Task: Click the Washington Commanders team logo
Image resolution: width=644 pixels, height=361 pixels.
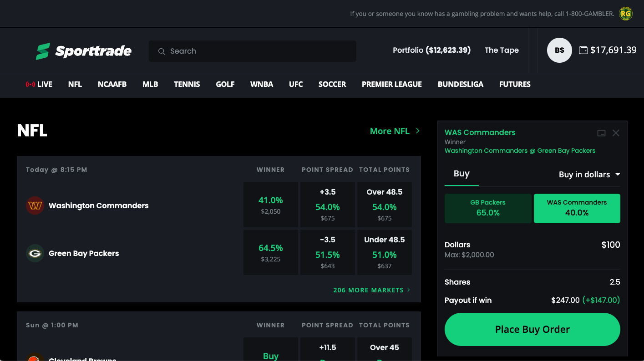Action: point(35,206)
